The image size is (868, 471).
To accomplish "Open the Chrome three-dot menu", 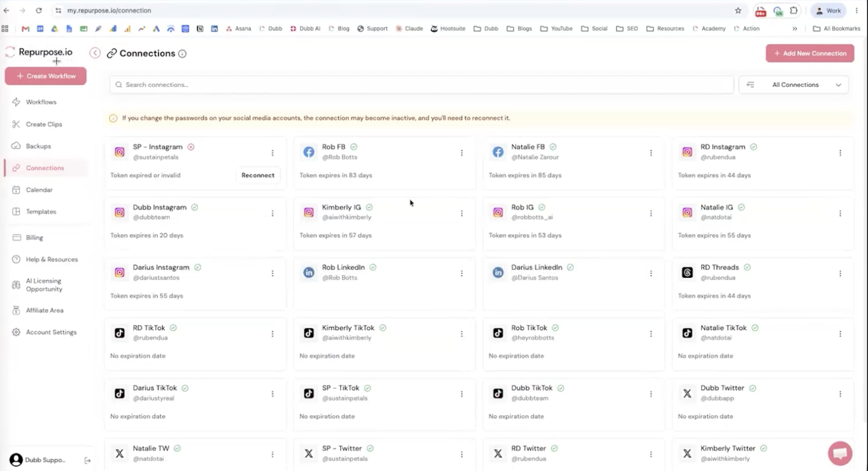I will coord(856,10).
